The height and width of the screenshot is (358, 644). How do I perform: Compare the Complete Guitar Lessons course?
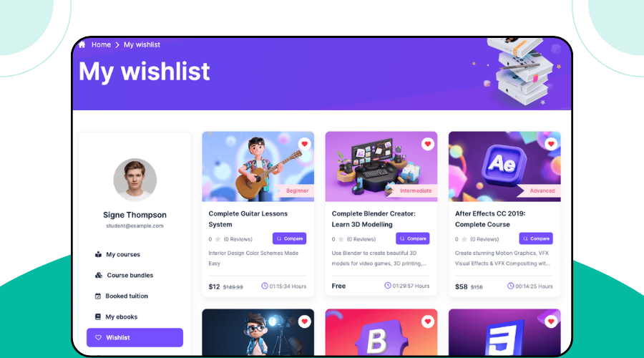click(290, 238)
